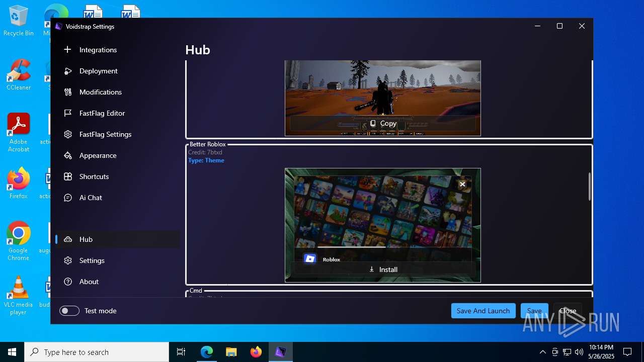Open Deployment page
This screenshot has width=644, height=362.
(118, 71)
